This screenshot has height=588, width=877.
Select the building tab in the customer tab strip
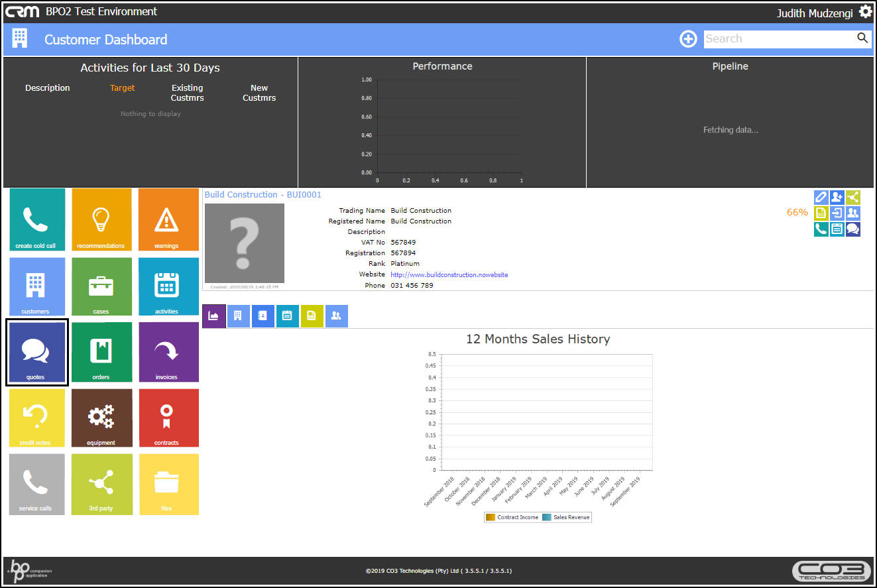pos(239,316)
